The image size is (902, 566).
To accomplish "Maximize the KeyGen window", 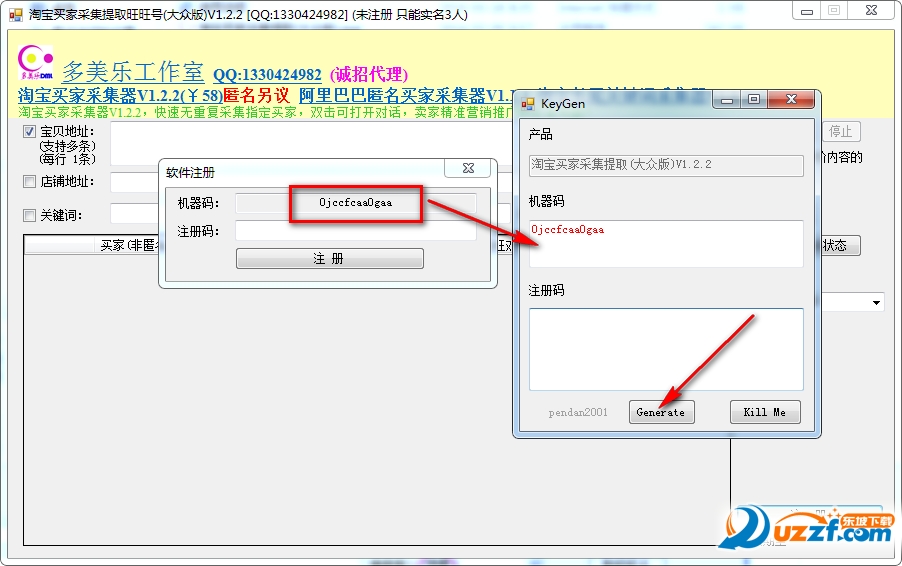I will tap(754, 100).
